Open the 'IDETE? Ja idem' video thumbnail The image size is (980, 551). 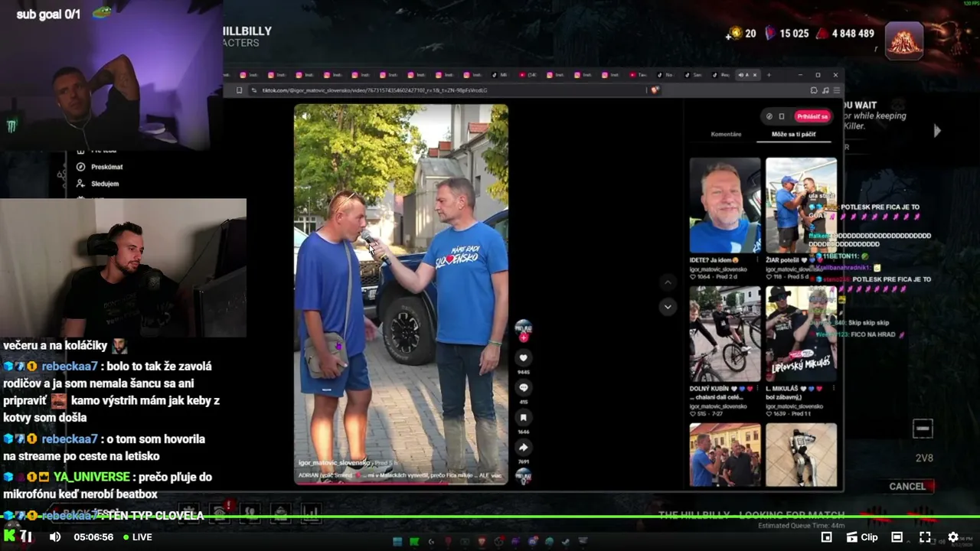click(725, 205)
